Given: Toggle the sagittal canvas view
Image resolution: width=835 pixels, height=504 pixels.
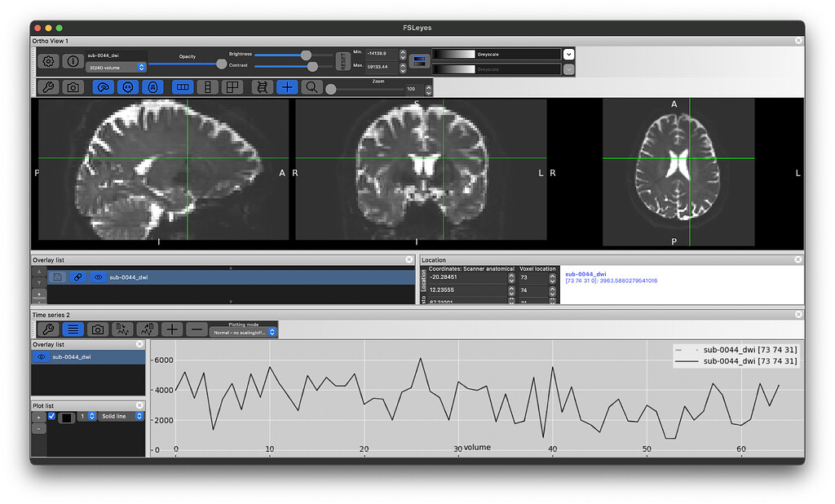Looking at the screenshot, I should 104,86.
